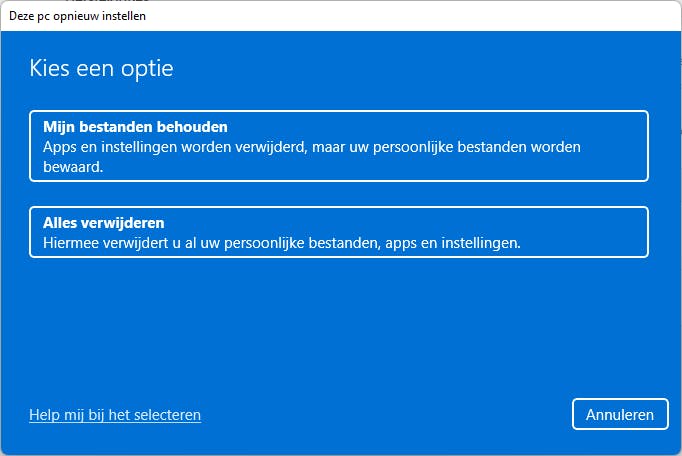Get help choosing a reset option
Screen dimensions: 682x456
115,415
